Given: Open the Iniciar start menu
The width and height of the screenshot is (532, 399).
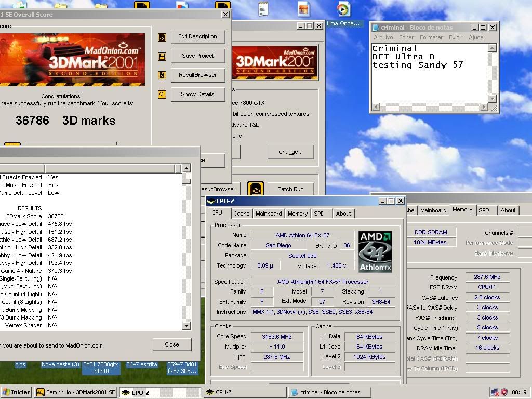Looking at the screenshot, I should point(16,392).
